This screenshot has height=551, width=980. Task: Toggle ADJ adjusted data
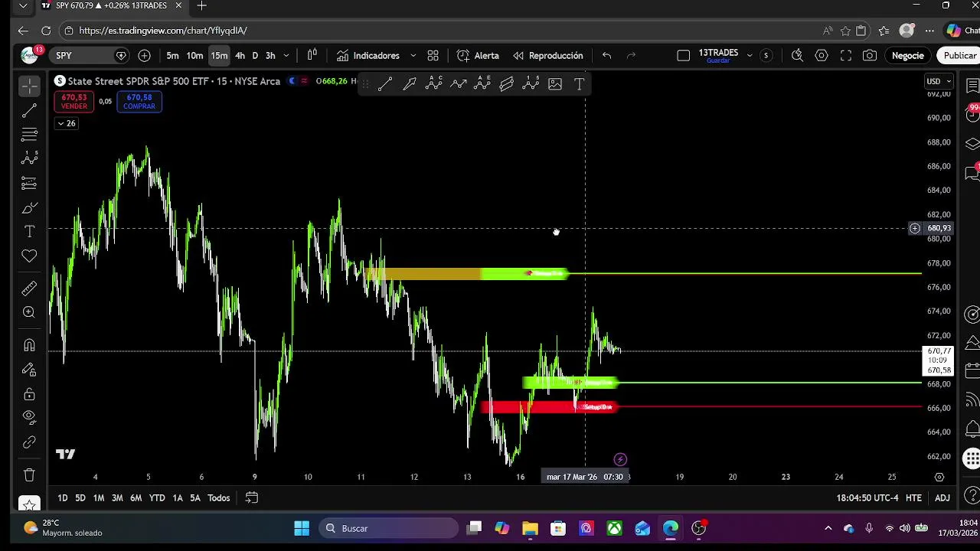pyautogui.click(x=942, y=497)
